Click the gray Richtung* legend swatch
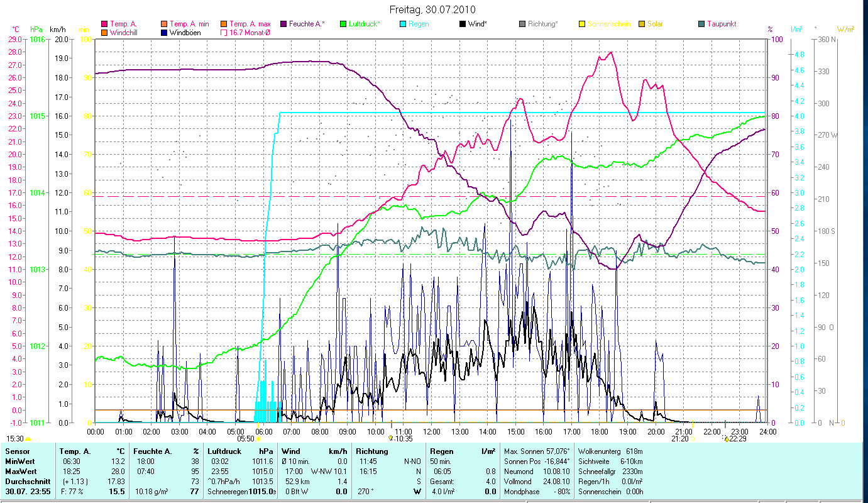 (x=522, y=24)
